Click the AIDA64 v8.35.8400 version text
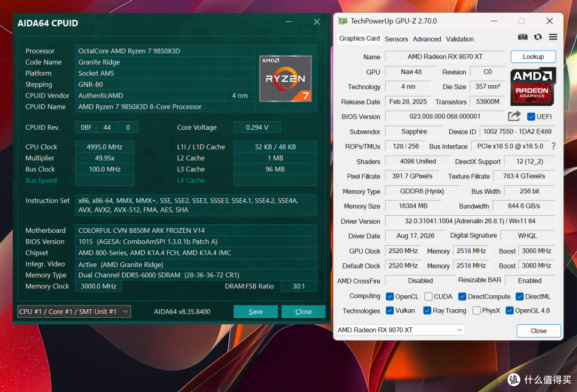This screenshot has height=392, width=577. [182, 311]
